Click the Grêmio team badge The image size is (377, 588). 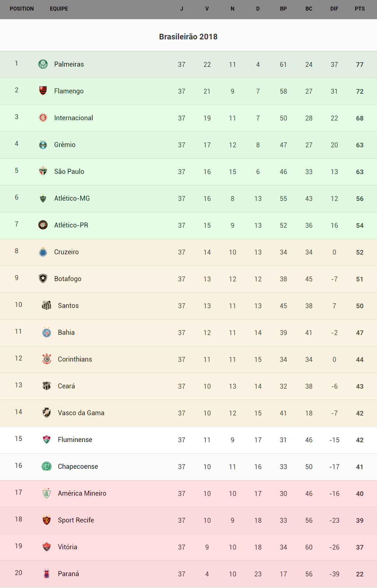pyautogui.click(x=43, y=144)
